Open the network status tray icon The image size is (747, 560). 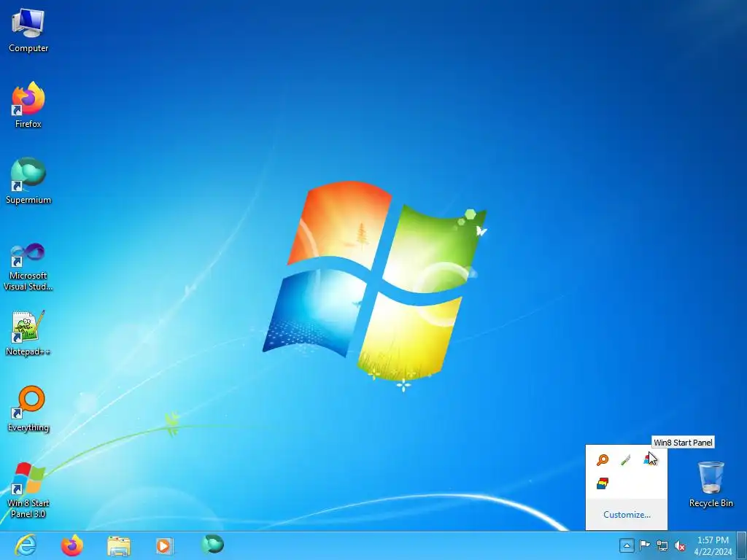coord(662,545)
